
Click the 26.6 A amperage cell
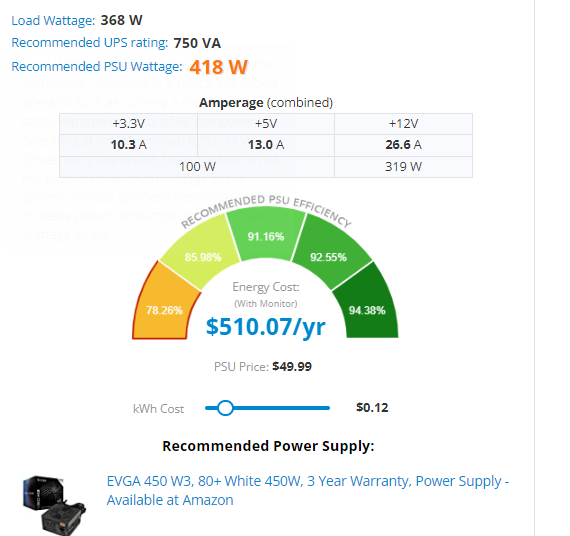tap(404, 145)
